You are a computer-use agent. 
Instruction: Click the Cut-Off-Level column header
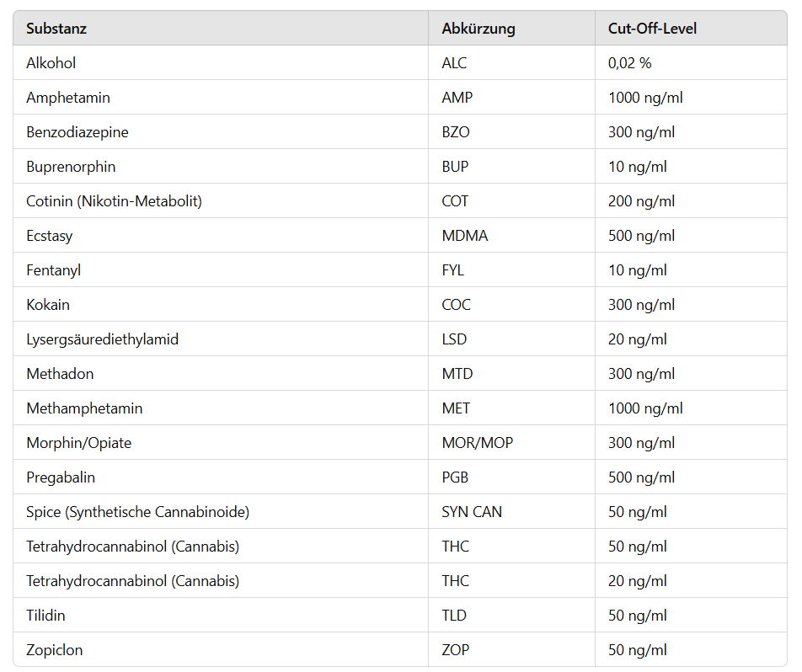point(652,29)
